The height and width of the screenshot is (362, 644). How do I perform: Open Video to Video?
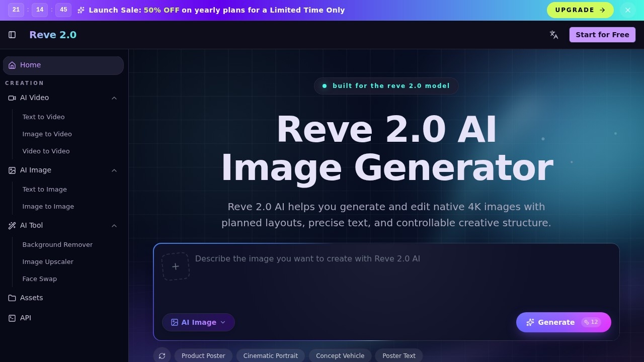click(46, 151)
